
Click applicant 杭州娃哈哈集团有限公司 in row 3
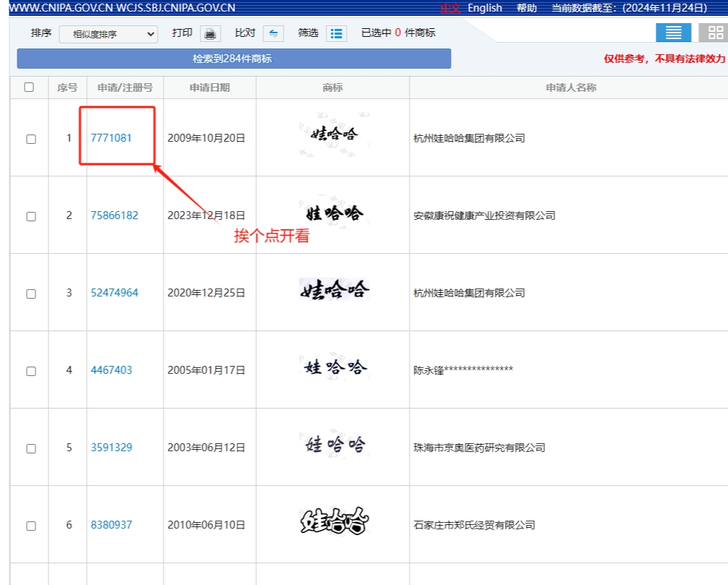[x=469, y=293]
